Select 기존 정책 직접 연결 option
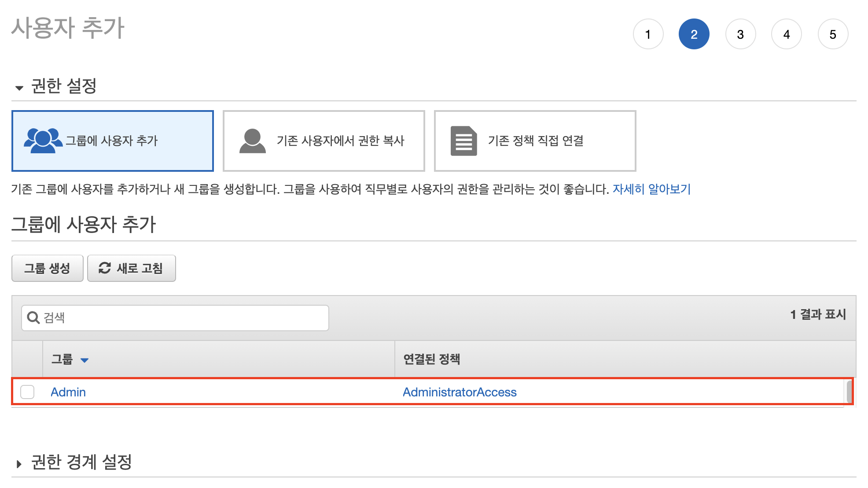This screenshot has height=488, width=868. coord(535,140)
